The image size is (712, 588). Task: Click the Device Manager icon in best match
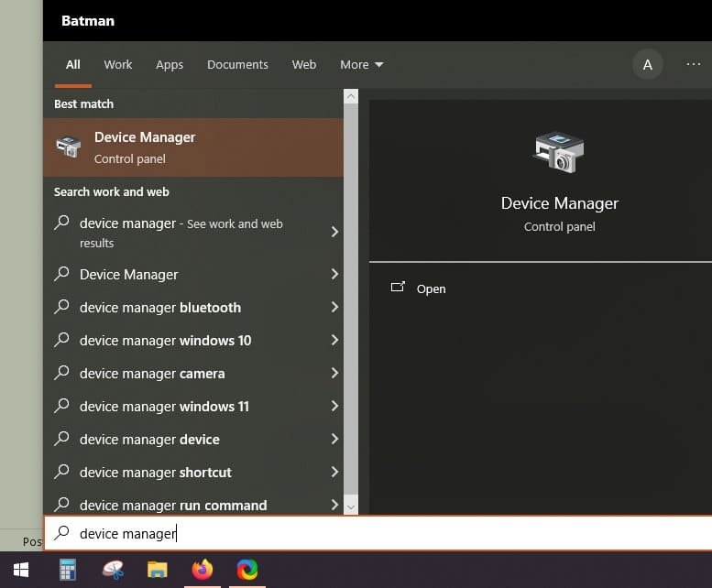pos(69,147)
